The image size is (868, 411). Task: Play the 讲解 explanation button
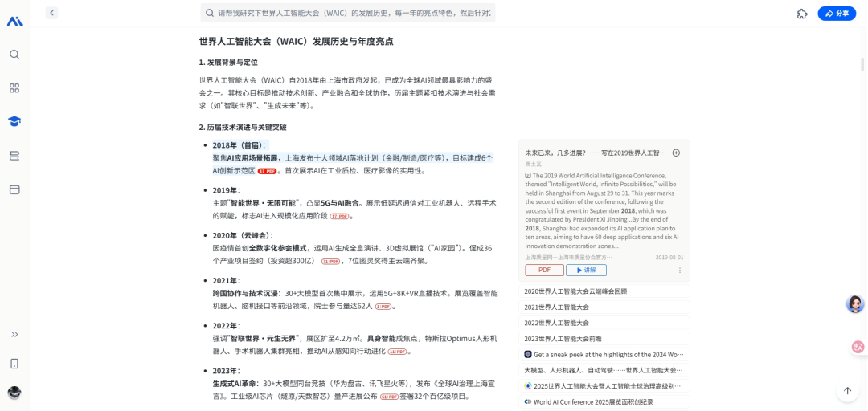[x=586, y=270]
